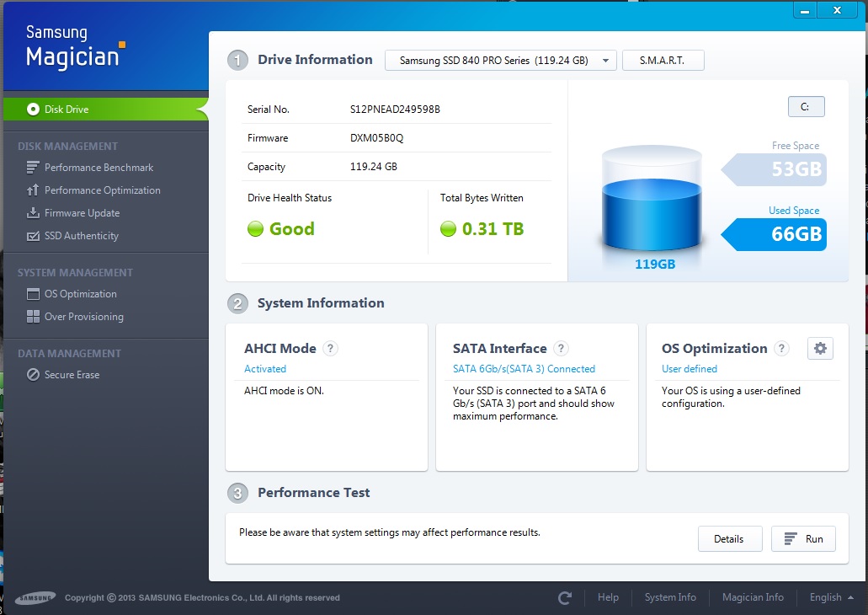Screen dimensions: 868x615
Task: Click the Good health status text
Action: point(292,228)
